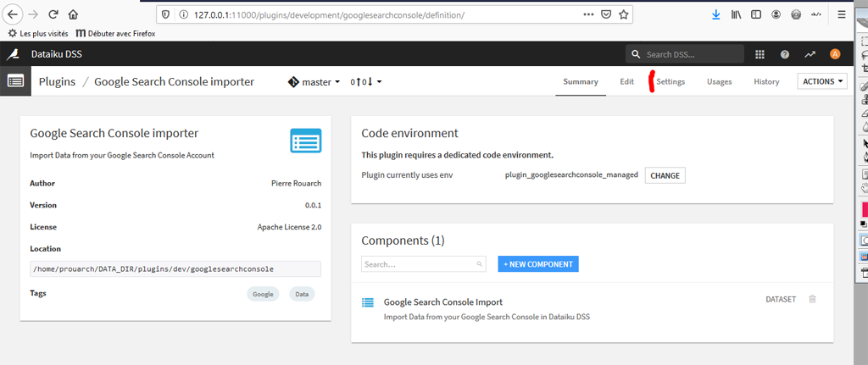
Task: Open the DSS applications grid menu
Action: [x=760, y=54]
